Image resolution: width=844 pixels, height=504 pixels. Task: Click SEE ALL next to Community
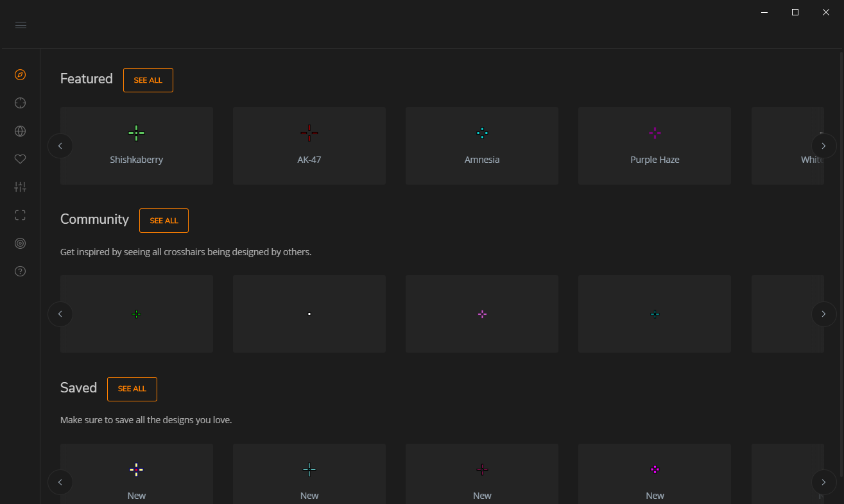[x=164, y=220]
